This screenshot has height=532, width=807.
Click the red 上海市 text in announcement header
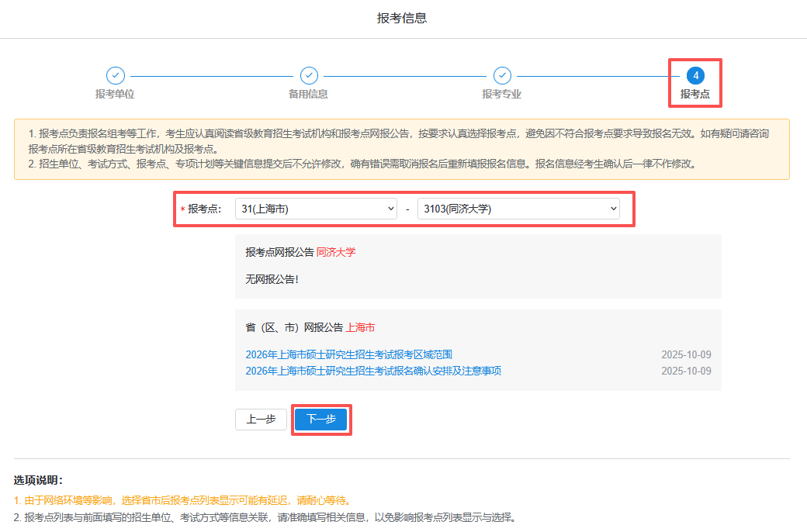pyautogui.click(x=360, y=328)
